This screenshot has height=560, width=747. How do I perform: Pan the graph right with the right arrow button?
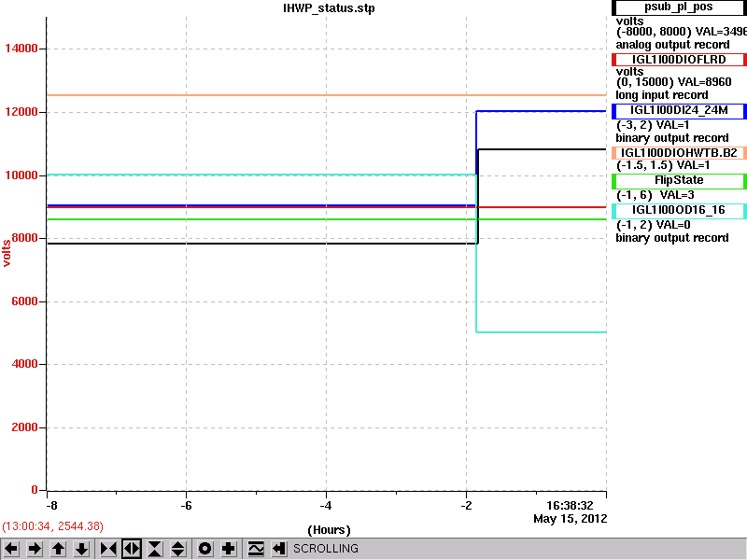pyautogui.click(x=35, y=549)
